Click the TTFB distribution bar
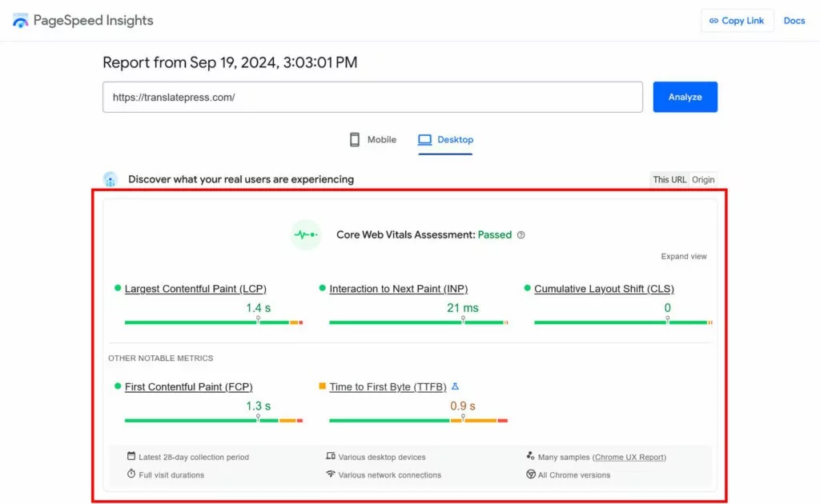 pos(418,421)
